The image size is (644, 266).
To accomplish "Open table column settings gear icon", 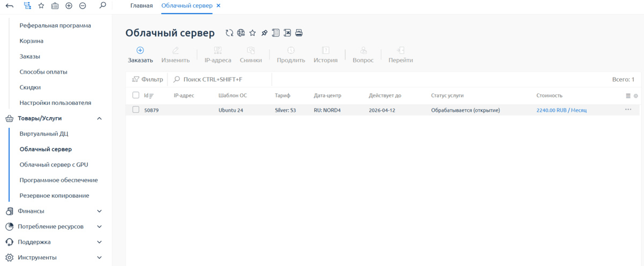I will tap(636, 96).
